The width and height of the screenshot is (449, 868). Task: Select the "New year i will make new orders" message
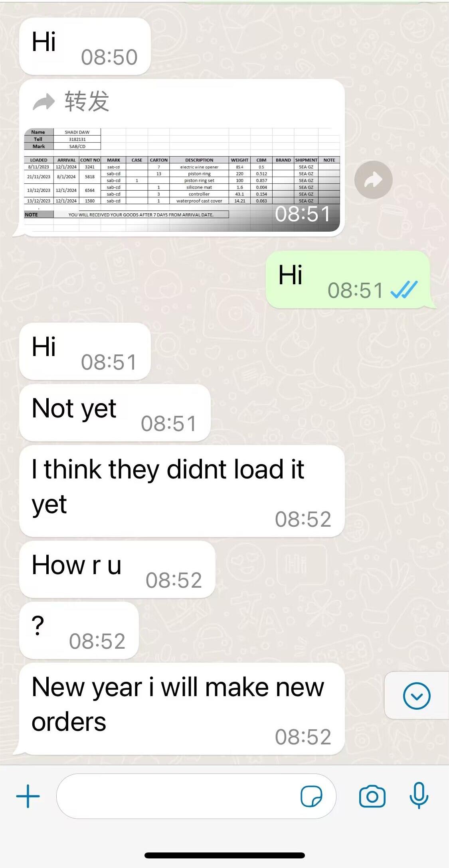coord(182,709)
